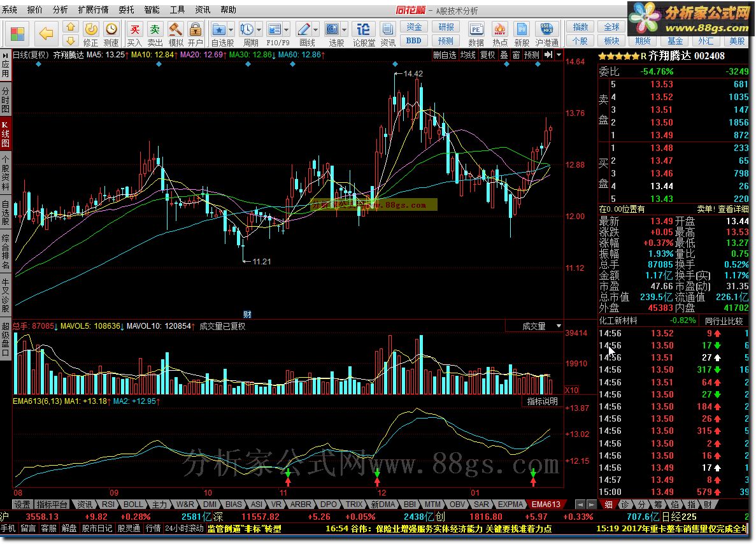The image size is (756, 544).
Task: Toggle 叠 overlay chart mode
Action: [504, 55]
